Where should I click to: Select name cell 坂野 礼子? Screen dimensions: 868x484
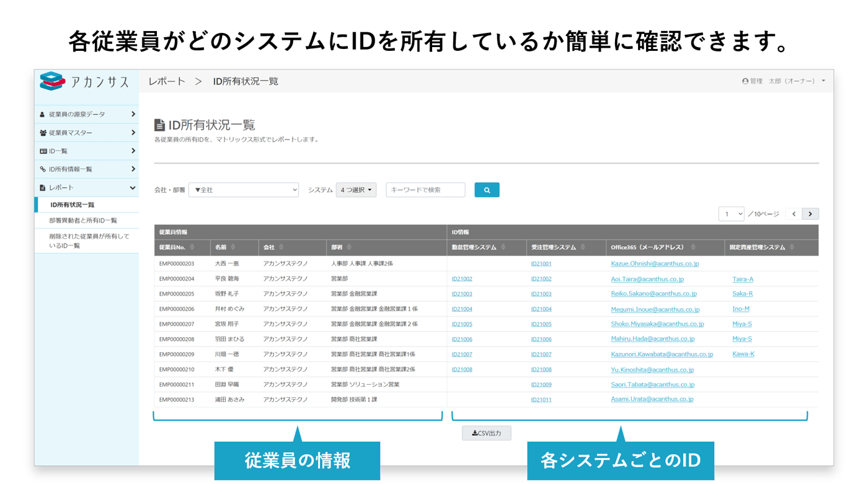[226, 294]
